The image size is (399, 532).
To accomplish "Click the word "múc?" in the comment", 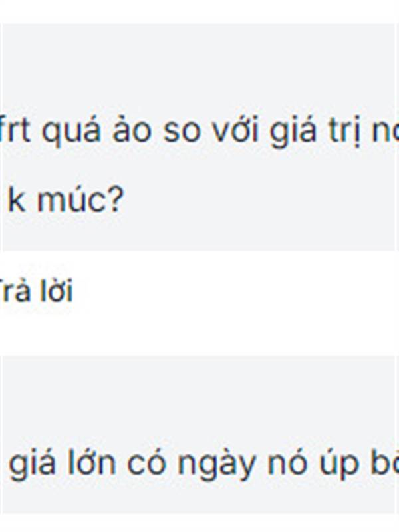I will coord(80,201).
